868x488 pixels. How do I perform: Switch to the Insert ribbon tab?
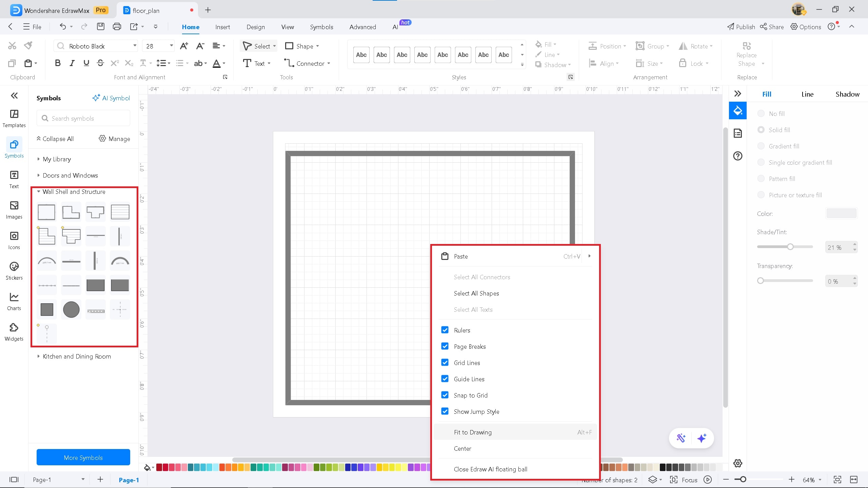click(222, 27)
